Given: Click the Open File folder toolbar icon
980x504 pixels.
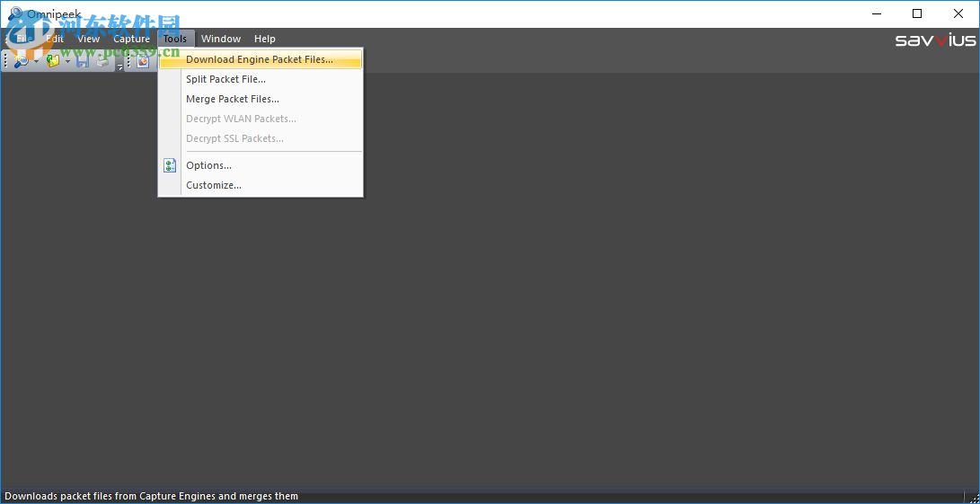Looking at the screenshot, I should click(54, 61).
